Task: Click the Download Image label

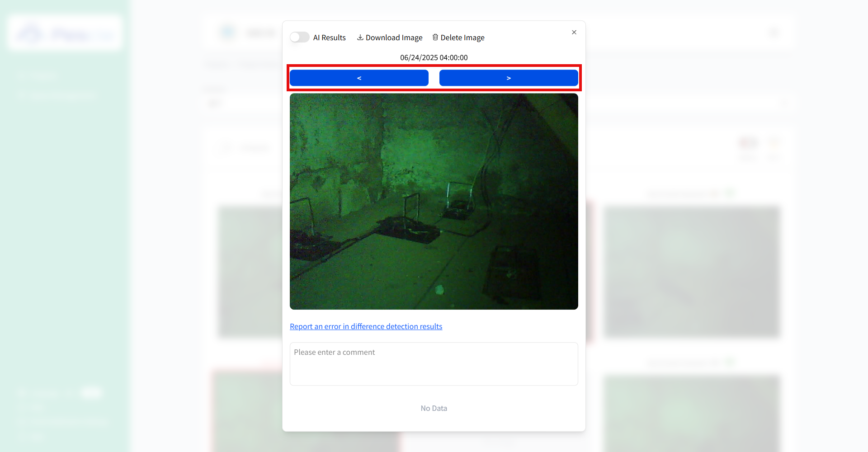Action: 394,37
